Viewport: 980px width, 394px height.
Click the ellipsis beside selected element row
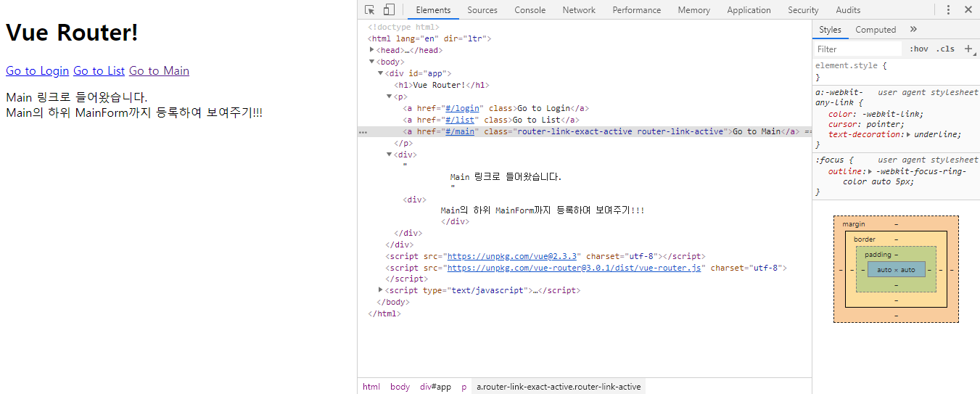363,132
